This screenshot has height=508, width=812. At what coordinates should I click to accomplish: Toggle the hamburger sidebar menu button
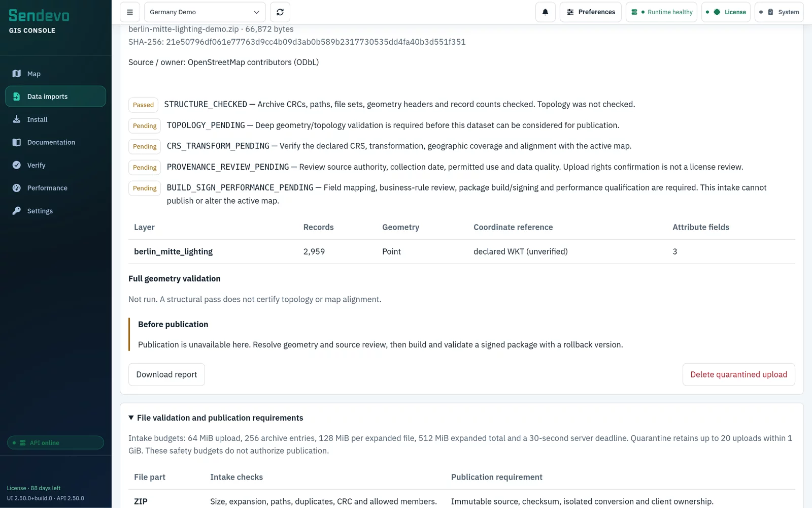click(x=130, y=12)
